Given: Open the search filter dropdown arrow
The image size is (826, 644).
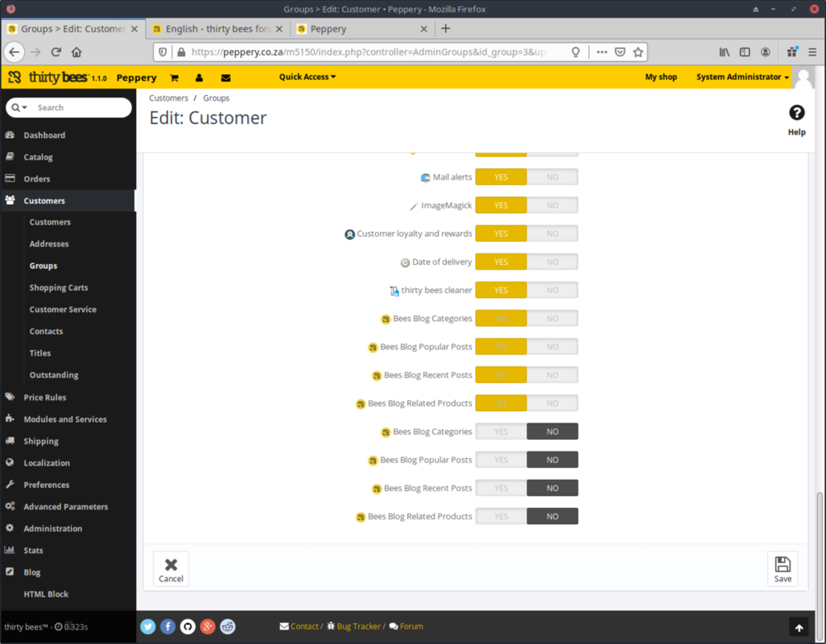Looking at the screenshot, I should tap(20, 108).
